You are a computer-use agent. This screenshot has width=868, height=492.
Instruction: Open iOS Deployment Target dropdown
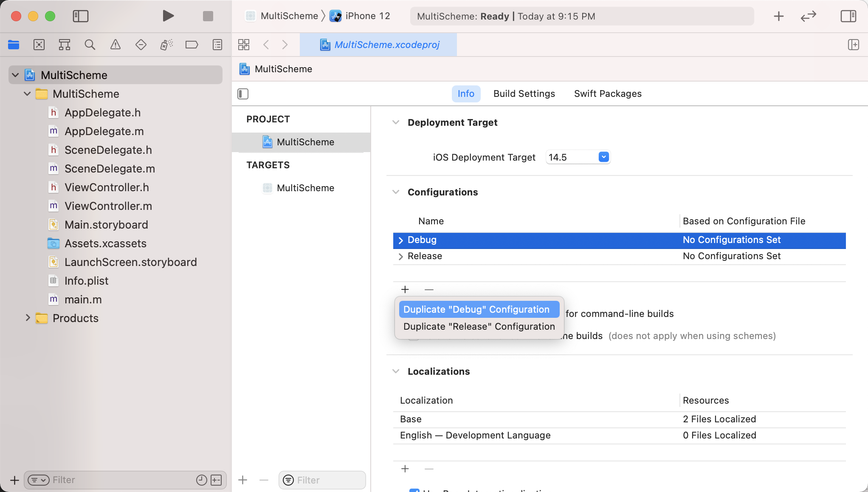[603, 157]
